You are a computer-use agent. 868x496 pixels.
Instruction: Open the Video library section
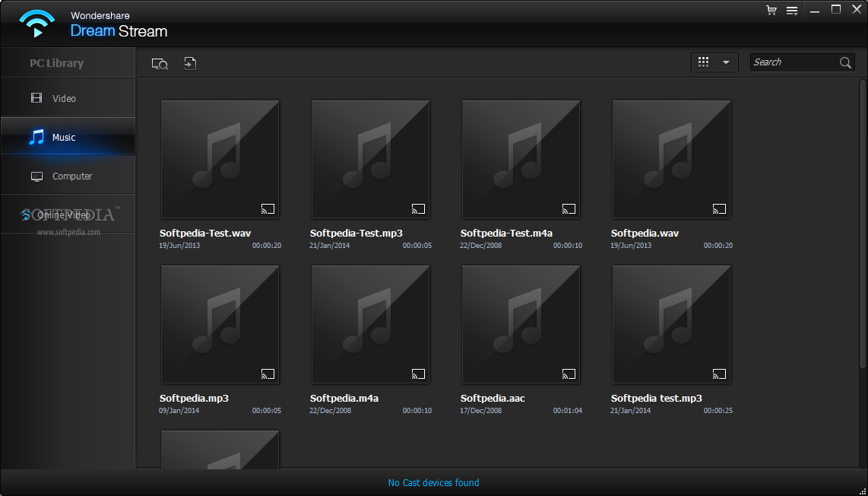68,98
